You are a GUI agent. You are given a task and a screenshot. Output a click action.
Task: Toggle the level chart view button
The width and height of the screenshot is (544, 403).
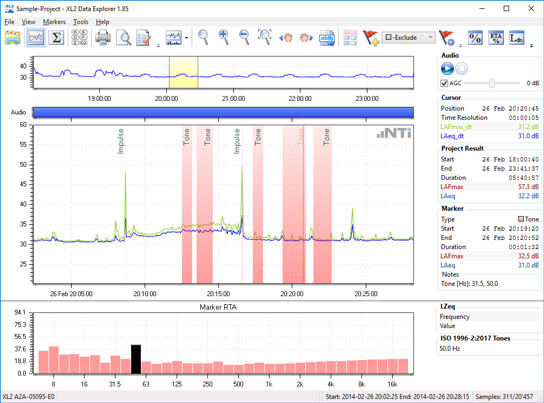tap(36, 37)
